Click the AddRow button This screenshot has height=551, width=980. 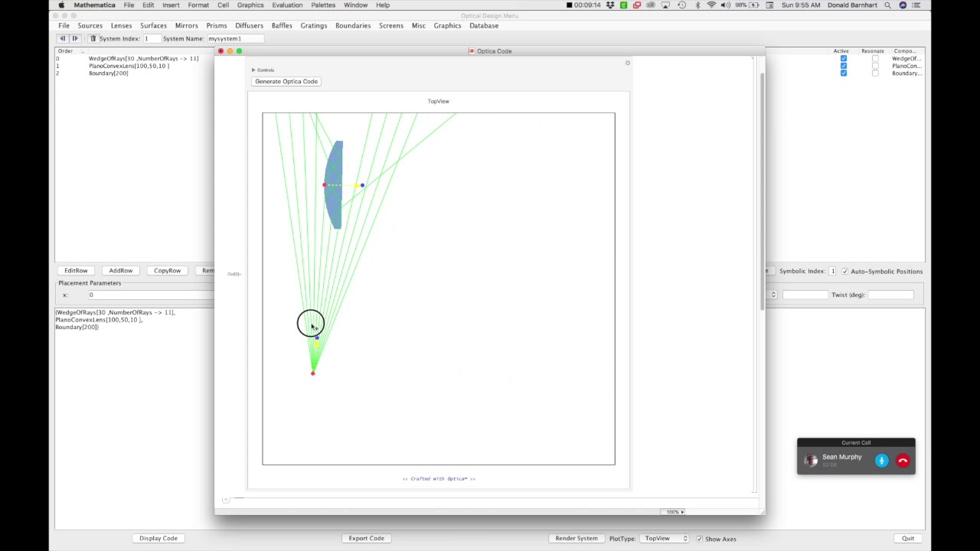coord(120,270)
